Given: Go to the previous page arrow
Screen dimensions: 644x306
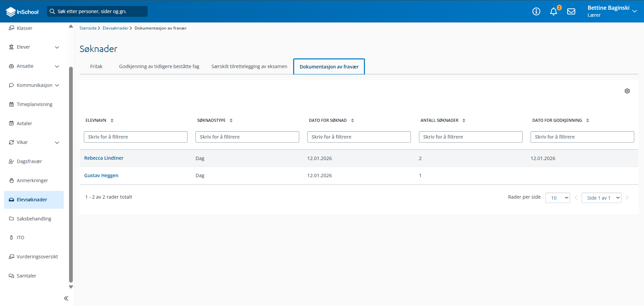Looking at the screenshot, I should [576, 198].
